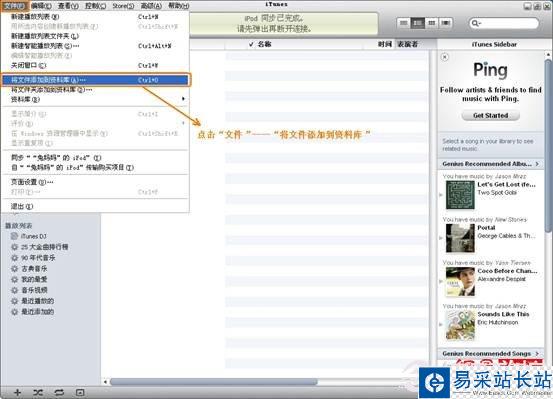This screenshot has width=553, height=399.
Task: Sort by 表演者 column header
Action: click(408, 44)
